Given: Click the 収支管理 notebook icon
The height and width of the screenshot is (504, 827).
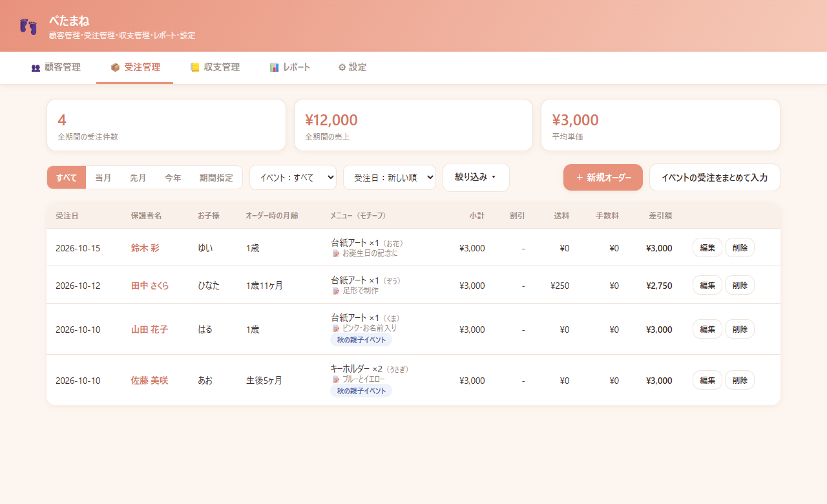Looking at the screenshot, I should pos(195,67).
